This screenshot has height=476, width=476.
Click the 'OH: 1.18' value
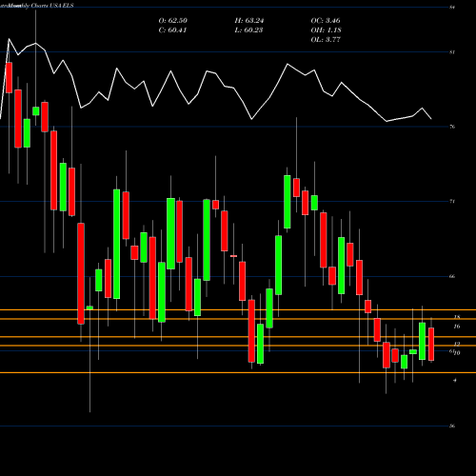coord(326,30)
